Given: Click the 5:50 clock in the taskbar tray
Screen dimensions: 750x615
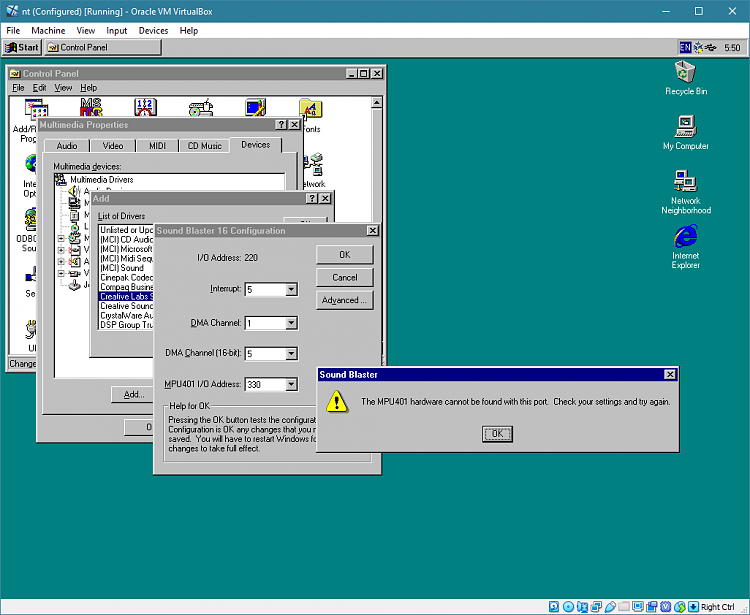Looking at the screenshot, I should click(732, 47).
